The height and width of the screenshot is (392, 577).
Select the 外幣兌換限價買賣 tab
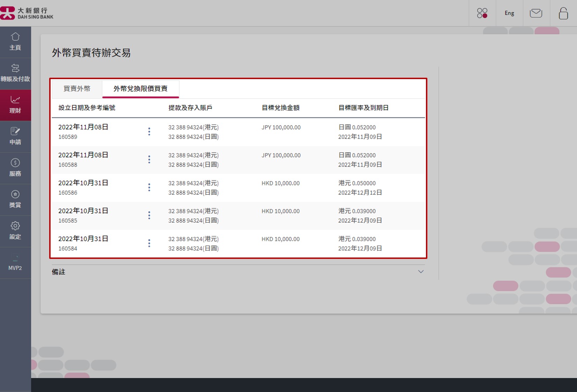[140, 89]
